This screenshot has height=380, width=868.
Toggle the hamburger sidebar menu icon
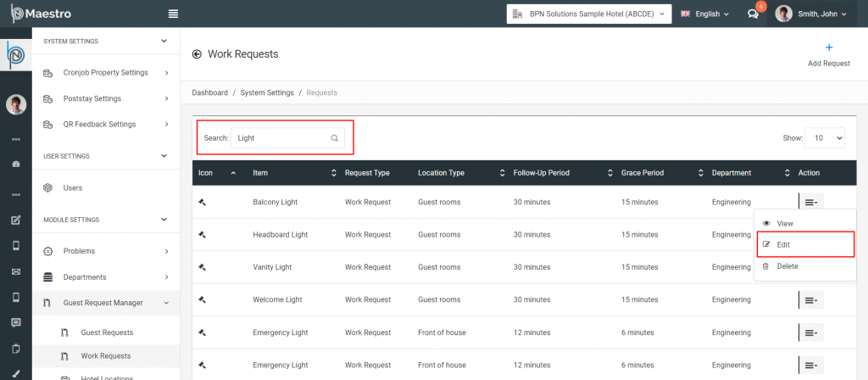(173, 14)
